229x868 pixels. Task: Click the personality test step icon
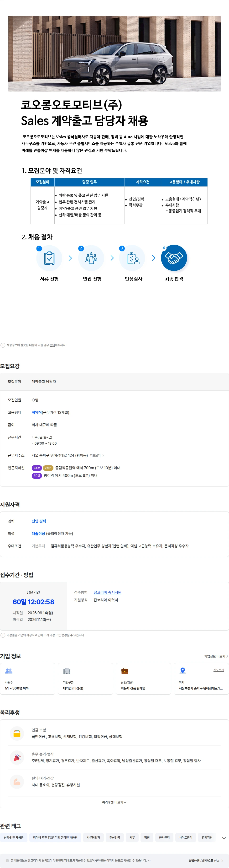(x=132, y=258)
